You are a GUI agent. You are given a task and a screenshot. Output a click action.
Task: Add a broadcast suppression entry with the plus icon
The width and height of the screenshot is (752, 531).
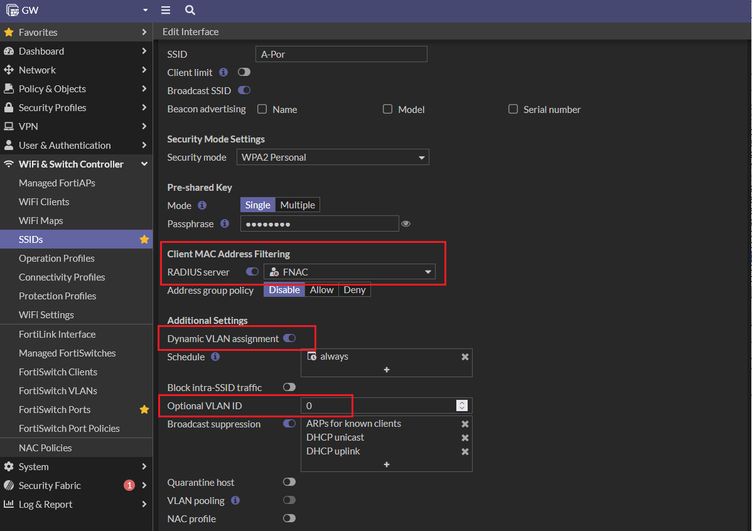tap(387, 464)
